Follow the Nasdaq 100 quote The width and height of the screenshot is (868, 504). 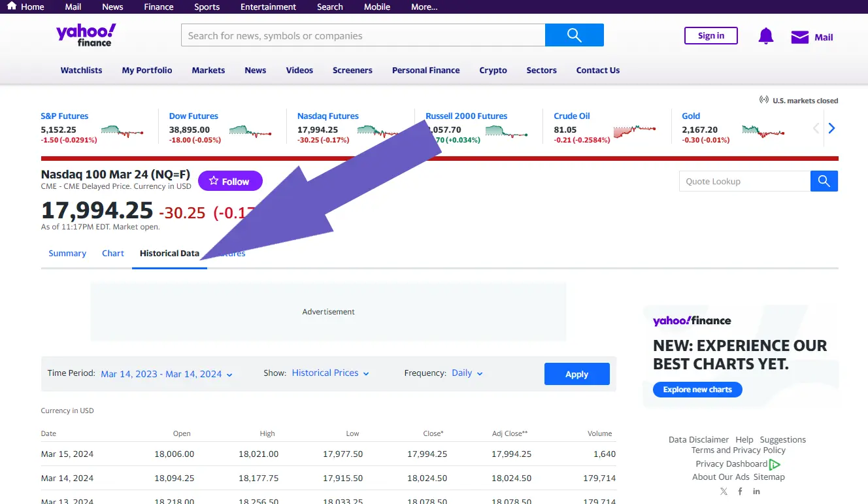click(230, 181)
